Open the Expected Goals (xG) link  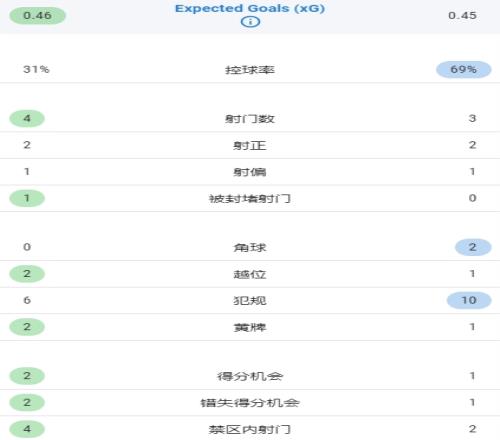pos(250,8)
